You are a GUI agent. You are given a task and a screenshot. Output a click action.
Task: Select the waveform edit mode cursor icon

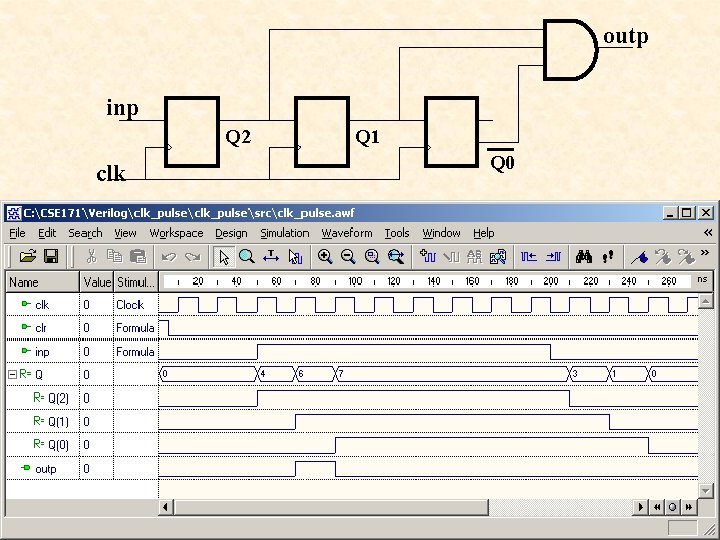coord(295,257)
